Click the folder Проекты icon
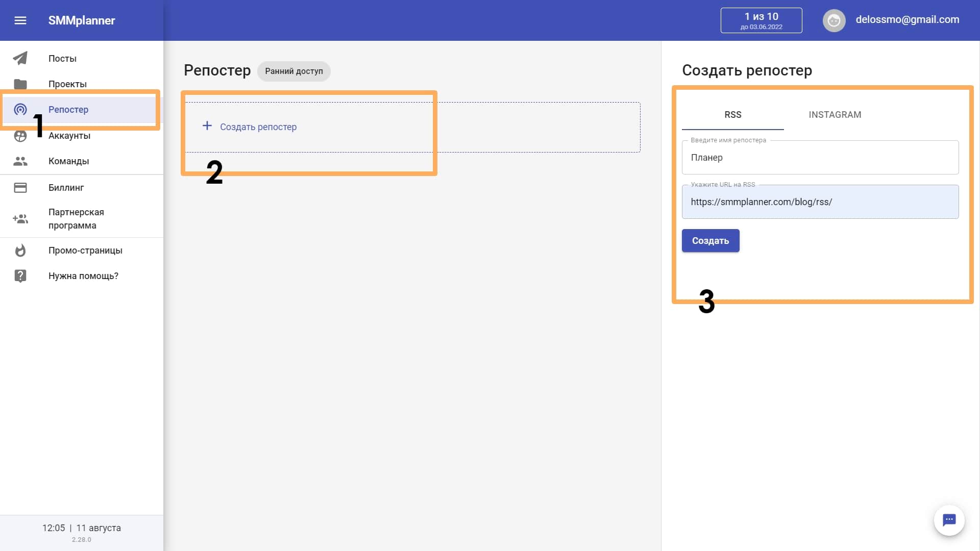The image size is (980, 551). point(20,84)
